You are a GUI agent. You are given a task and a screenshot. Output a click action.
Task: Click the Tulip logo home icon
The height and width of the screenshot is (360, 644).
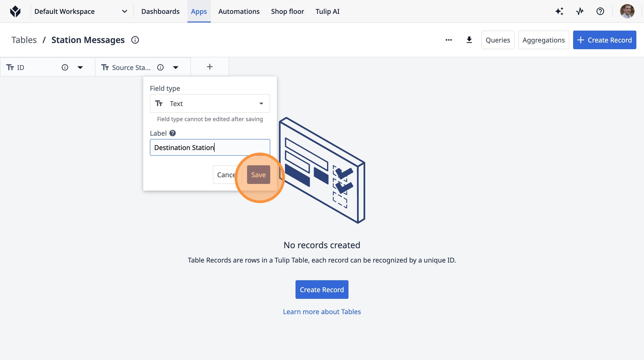15,11
